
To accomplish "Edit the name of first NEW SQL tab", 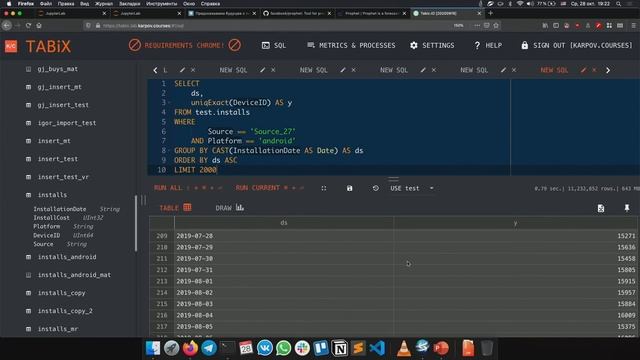I will tap(262, 70).
